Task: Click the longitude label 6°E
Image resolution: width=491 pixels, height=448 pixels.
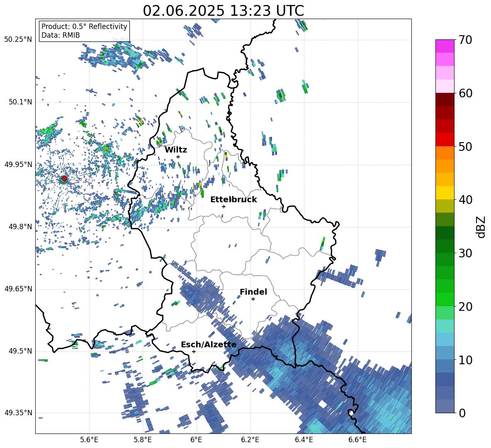Action: click(196, 440)
